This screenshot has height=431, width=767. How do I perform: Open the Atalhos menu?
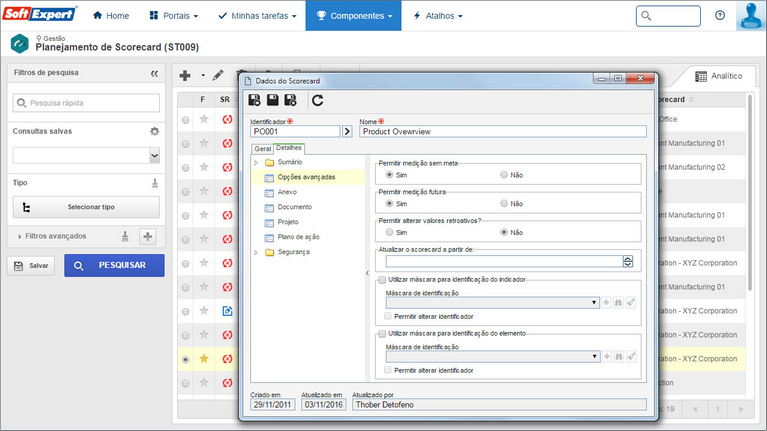click(x=438, y=16)
